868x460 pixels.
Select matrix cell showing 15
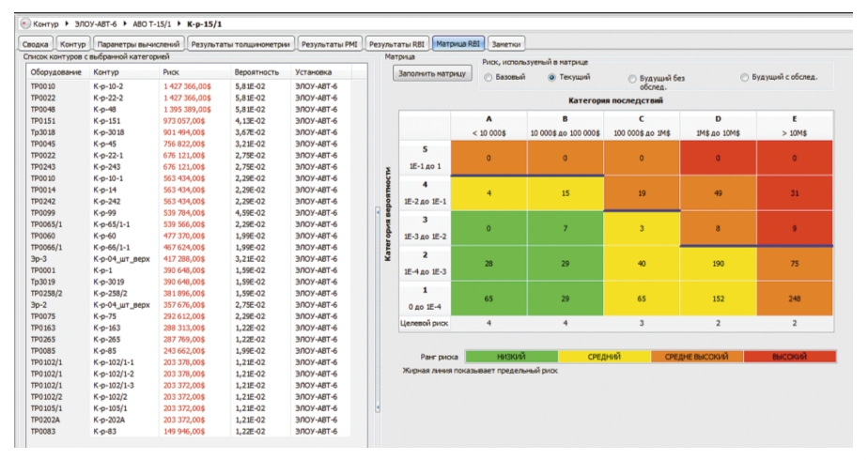(566, 193)
